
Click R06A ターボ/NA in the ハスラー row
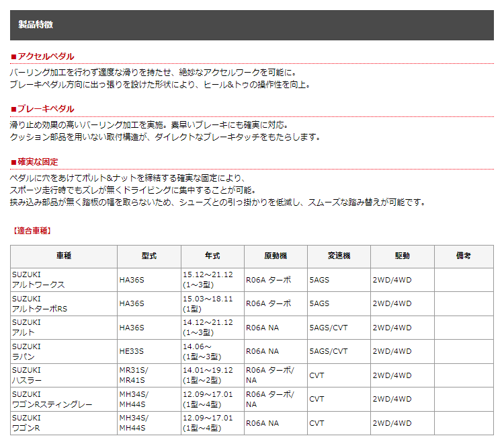270,375
